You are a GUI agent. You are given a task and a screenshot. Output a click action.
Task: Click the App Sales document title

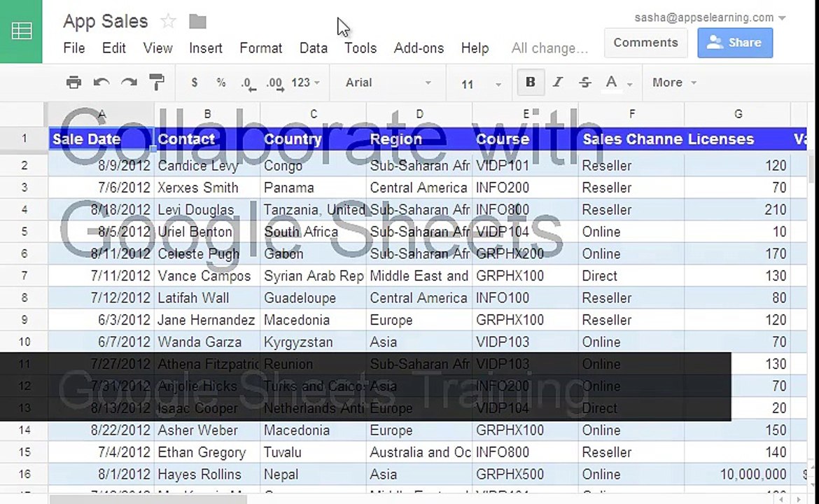tap(106, 22)
